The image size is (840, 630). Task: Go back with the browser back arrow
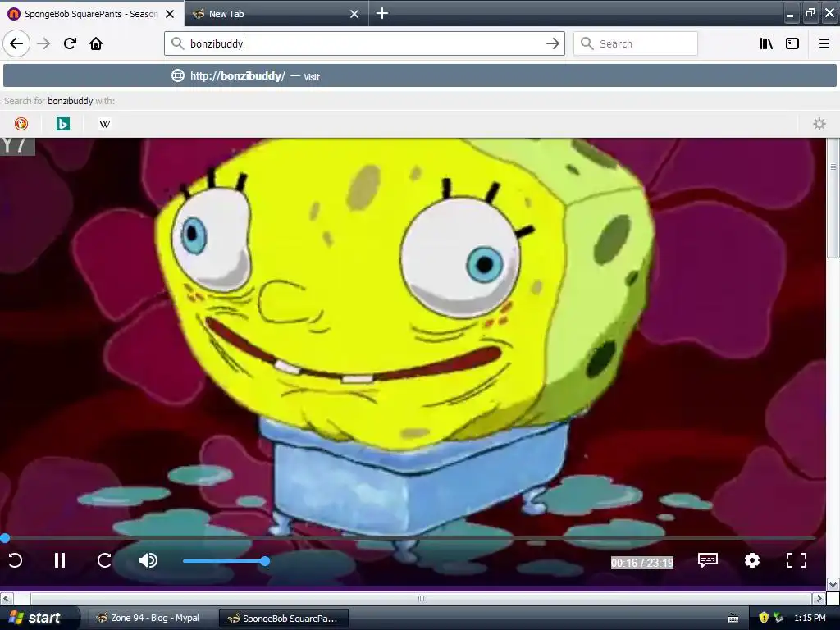[16, 43]
